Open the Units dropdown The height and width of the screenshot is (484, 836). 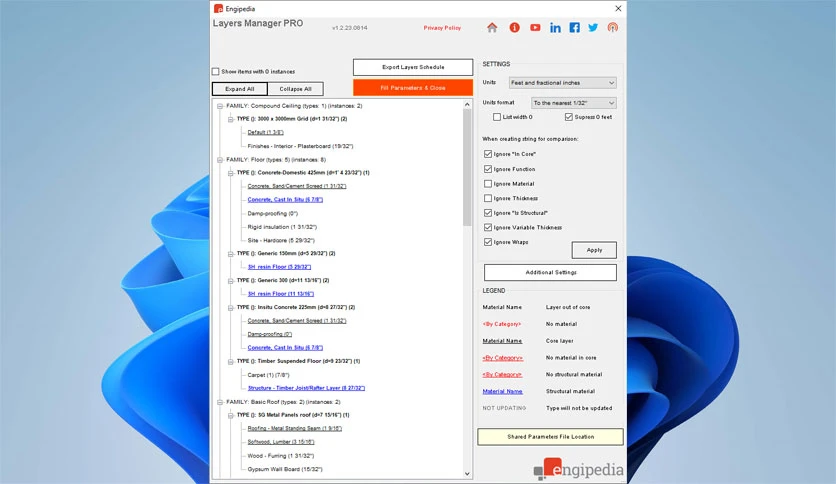click(562, 83)
